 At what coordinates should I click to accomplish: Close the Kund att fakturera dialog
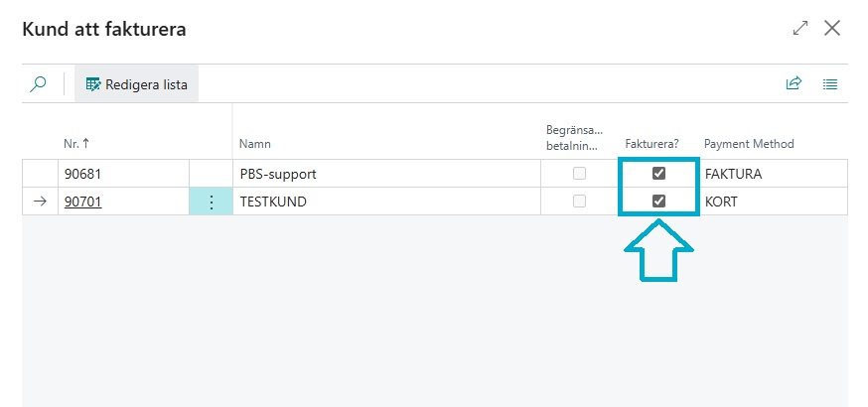[832, 29]
